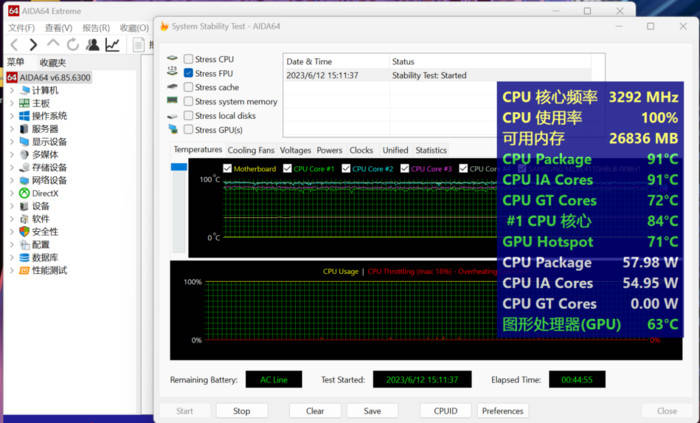Switch to the Powers tab

click(329, 150)
